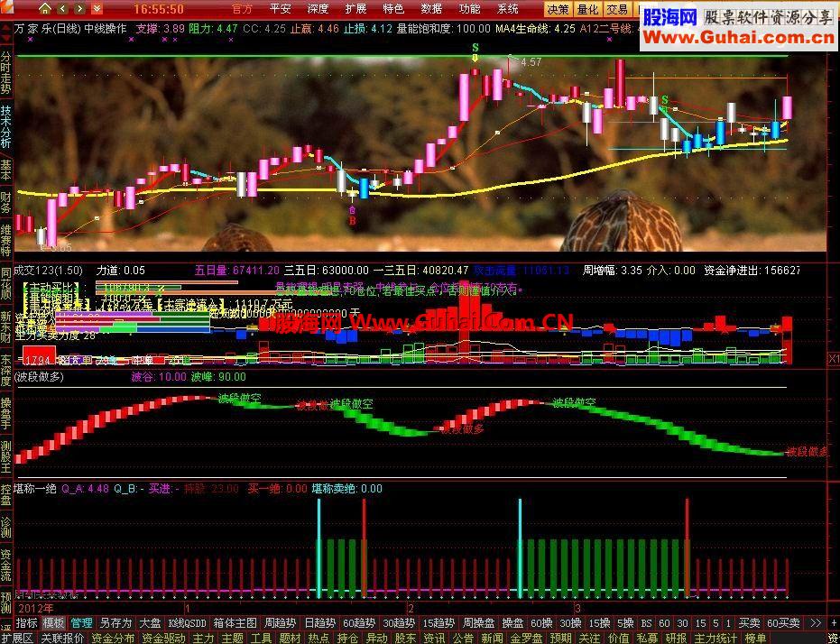The height and width of the screenshot is (644, 840).
Task: Switch to the 大盘 template tab
Action: point(150,623)
